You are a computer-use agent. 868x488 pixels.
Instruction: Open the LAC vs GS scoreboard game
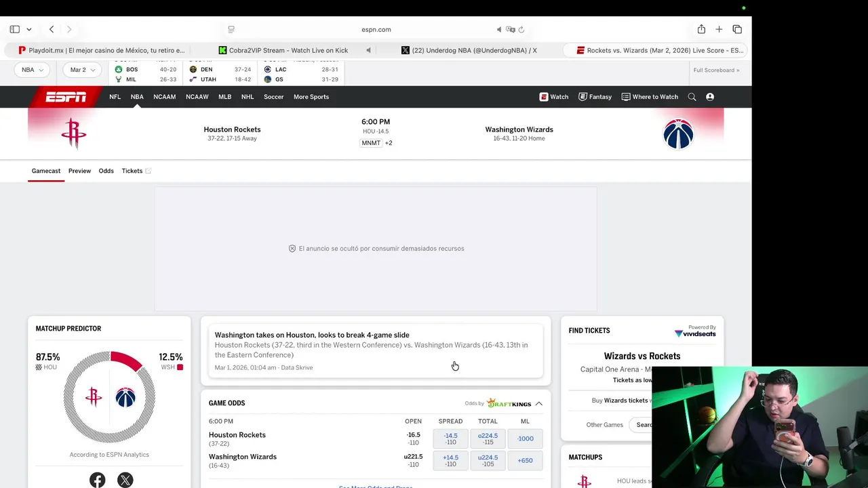pos(300,74)
